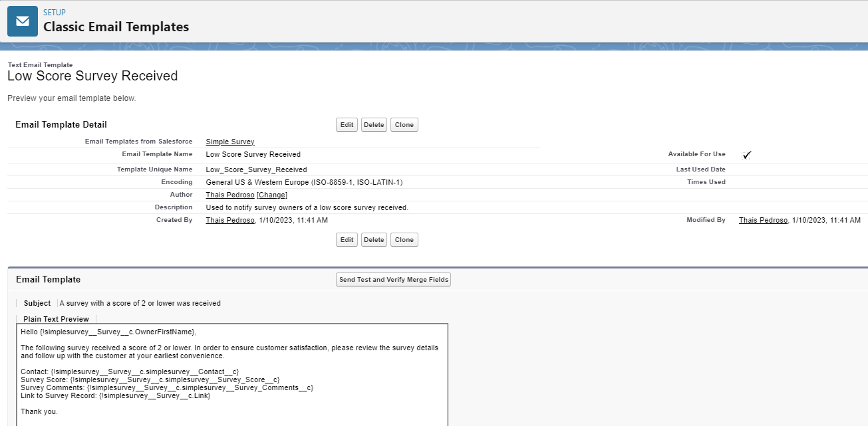Image resolution: width=868 pixels, height=426 pixels.
Task: Click the description text about low score survey
Action: click(307, 207)
